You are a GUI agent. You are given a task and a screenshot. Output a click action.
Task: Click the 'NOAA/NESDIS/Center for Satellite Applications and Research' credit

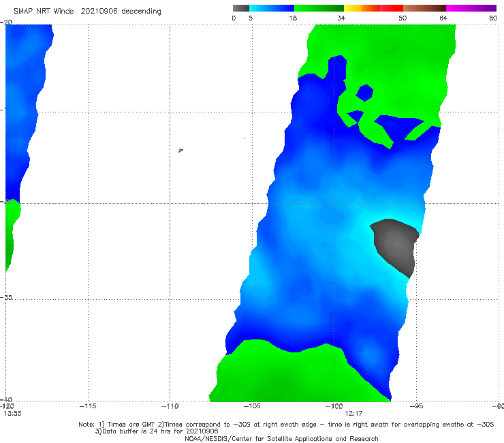281,439
